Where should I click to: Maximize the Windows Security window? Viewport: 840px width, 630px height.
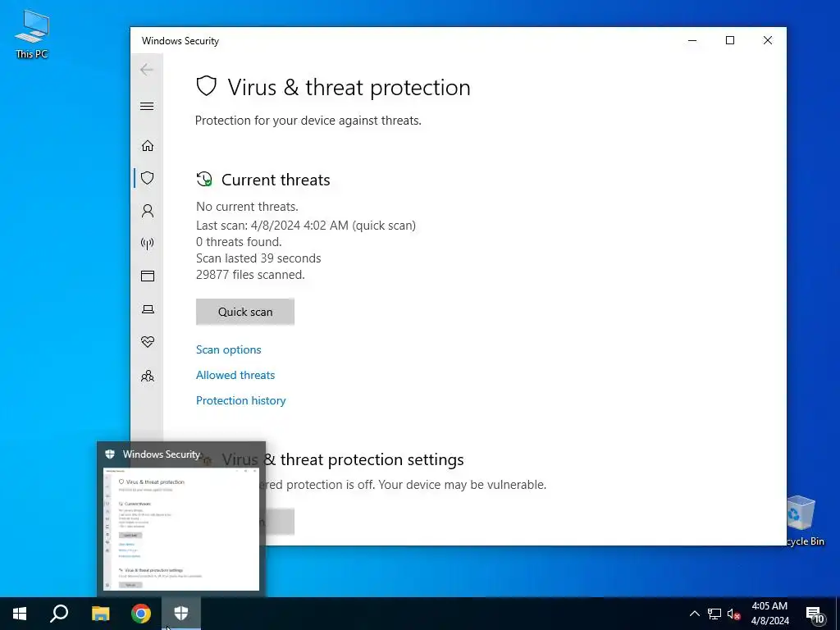(x=729, y=40)
